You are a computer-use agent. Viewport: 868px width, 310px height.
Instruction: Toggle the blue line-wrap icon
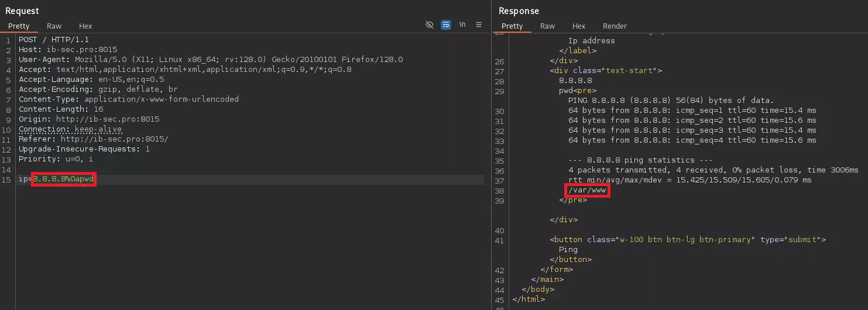point(446,25)
